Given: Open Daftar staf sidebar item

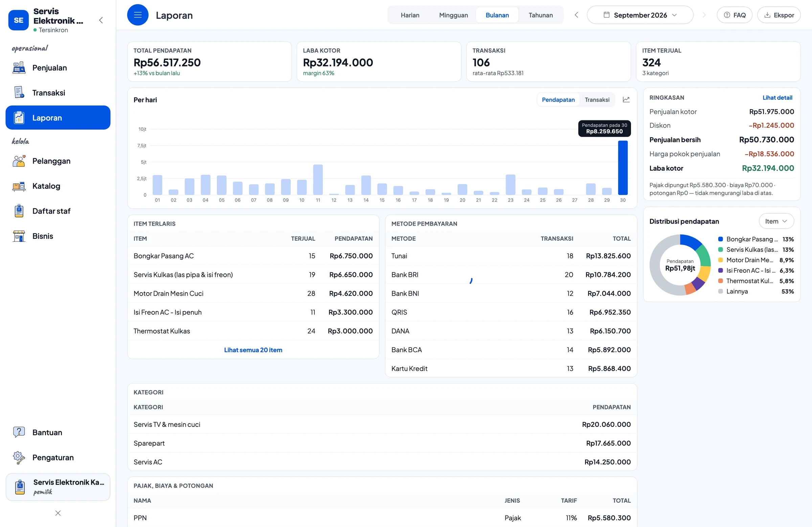Looking at the screenshot, I should click(58, 211).
